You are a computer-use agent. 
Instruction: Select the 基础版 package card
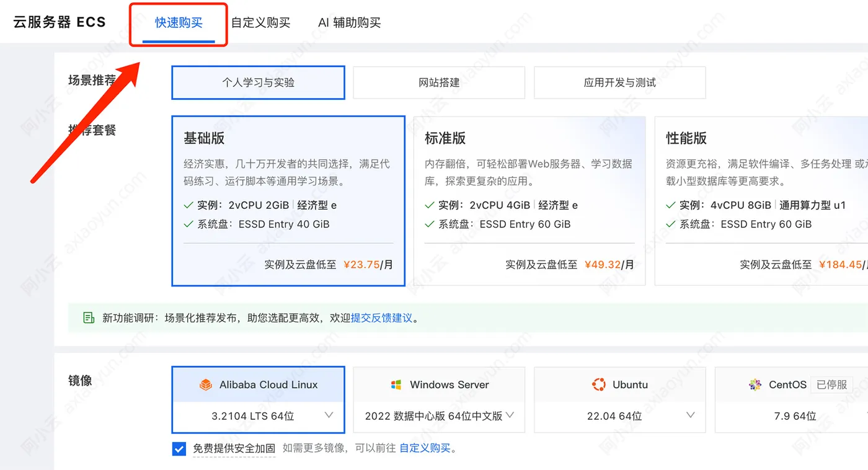pyautogui.click(x=288, y=201)
